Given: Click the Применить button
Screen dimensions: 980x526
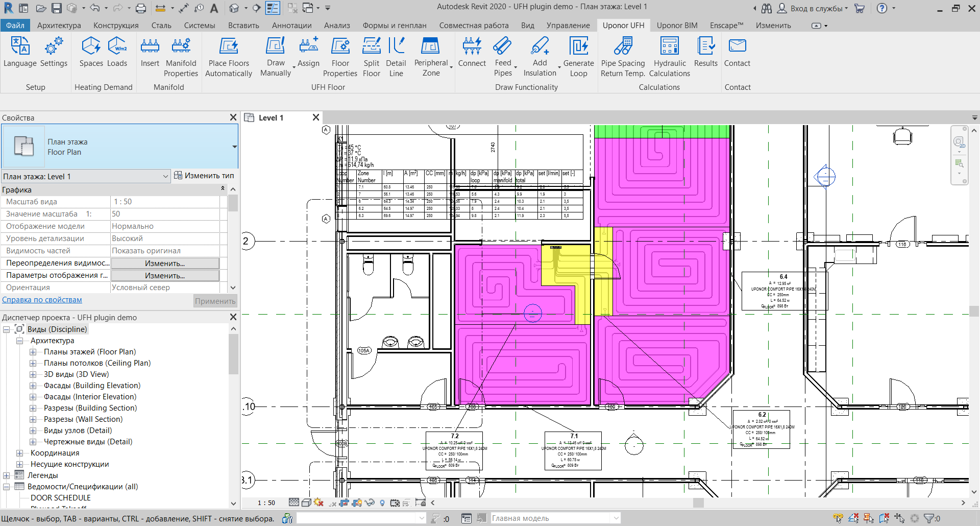Looking at the screenshot, I should coord(215,301).
